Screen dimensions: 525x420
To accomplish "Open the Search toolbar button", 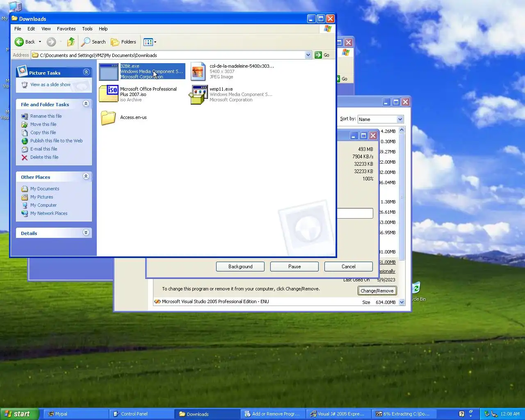I will tap(94, 42).
